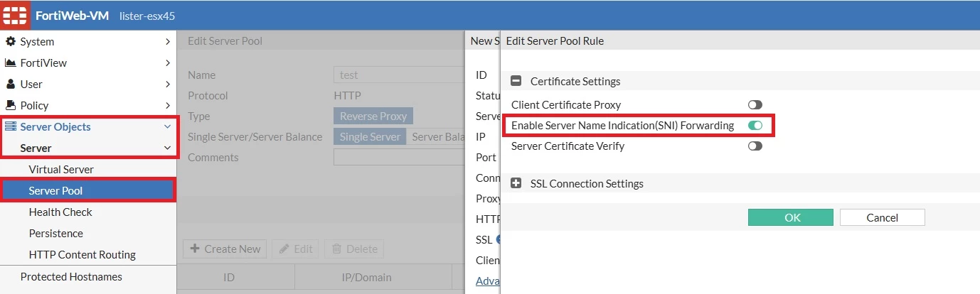Click the SSL Connection Settings heading text
Screen dimensions: 980x294
587,183
